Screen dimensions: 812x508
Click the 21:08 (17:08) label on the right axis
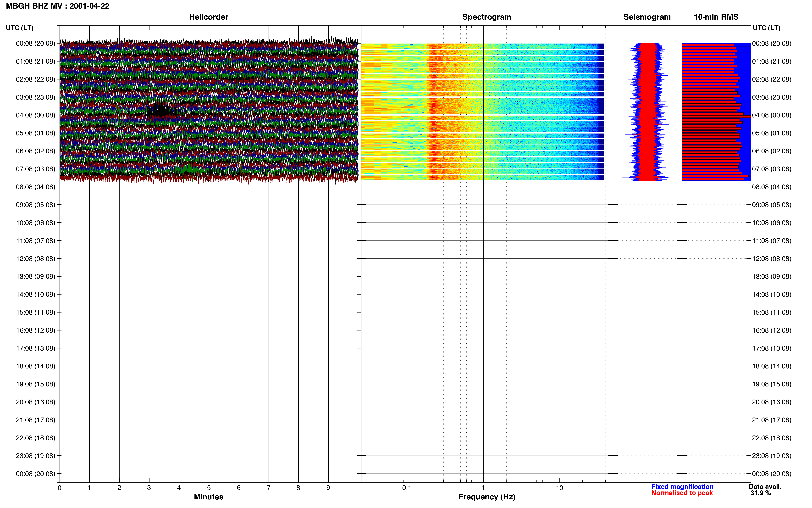click(x=772, y=420)
